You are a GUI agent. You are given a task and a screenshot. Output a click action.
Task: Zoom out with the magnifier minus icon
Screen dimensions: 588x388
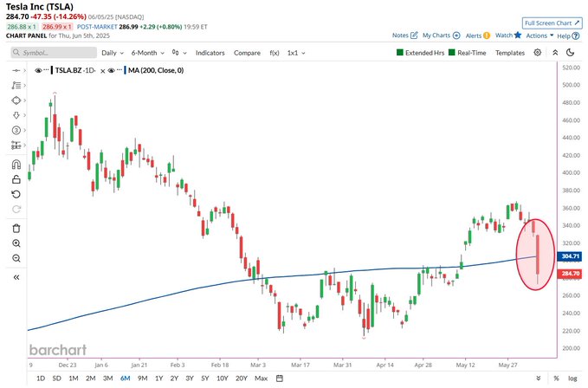(16, 258)
